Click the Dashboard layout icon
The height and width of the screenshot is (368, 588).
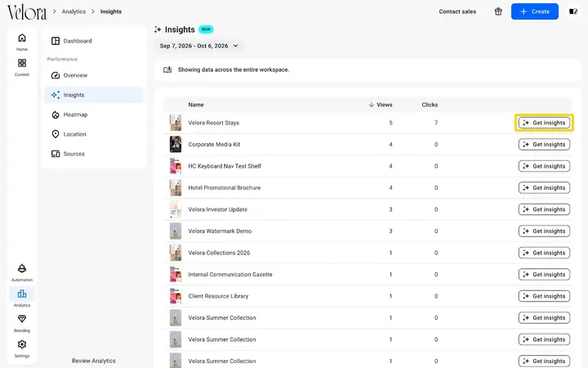coord(56,41)
